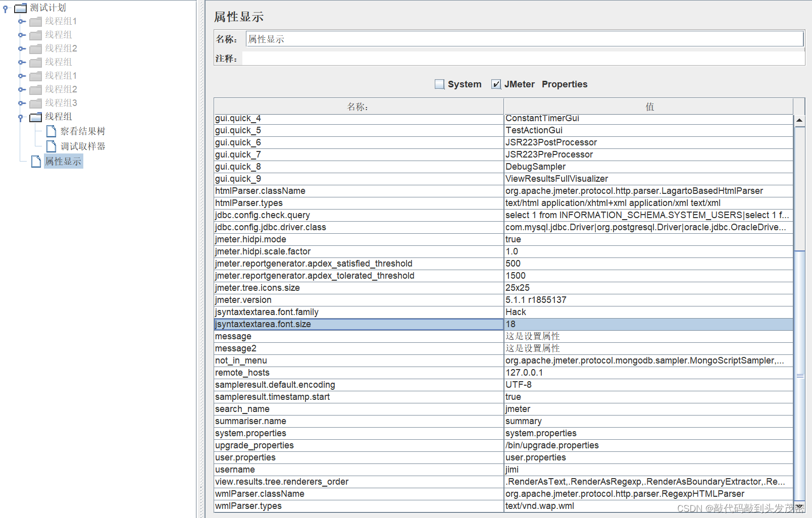
Task: Select the gui.quick_6 name cell
Action: click(359, 142)
